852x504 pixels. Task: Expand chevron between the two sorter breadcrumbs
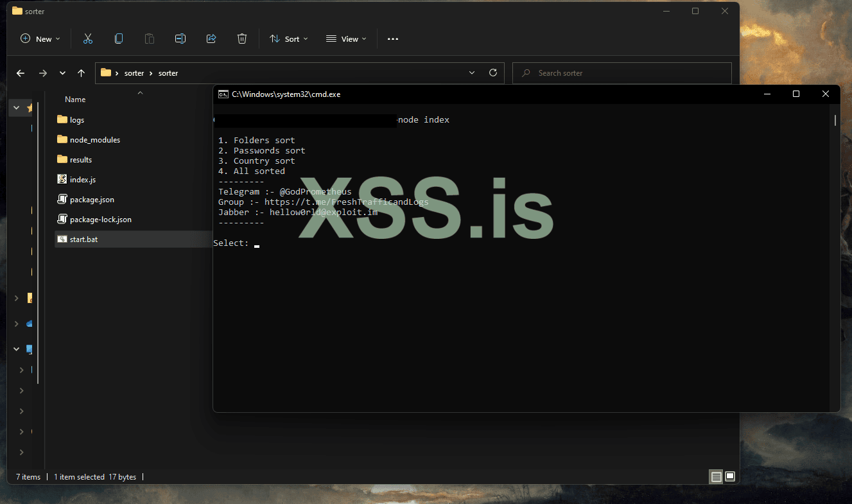coord(151,73)
